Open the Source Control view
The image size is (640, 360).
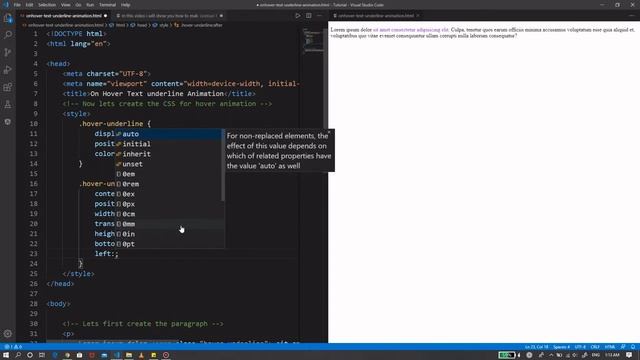click(x=8, y=52)
